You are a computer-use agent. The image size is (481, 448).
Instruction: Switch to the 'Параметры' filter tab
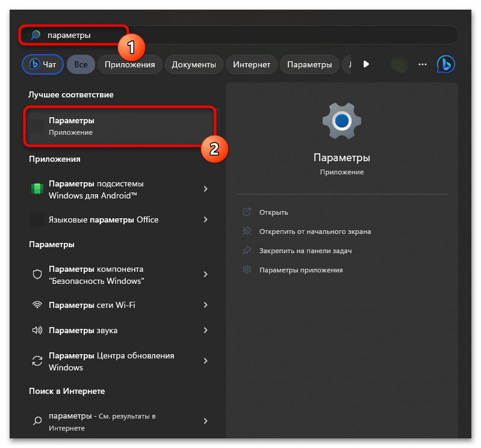coord(309,64)
